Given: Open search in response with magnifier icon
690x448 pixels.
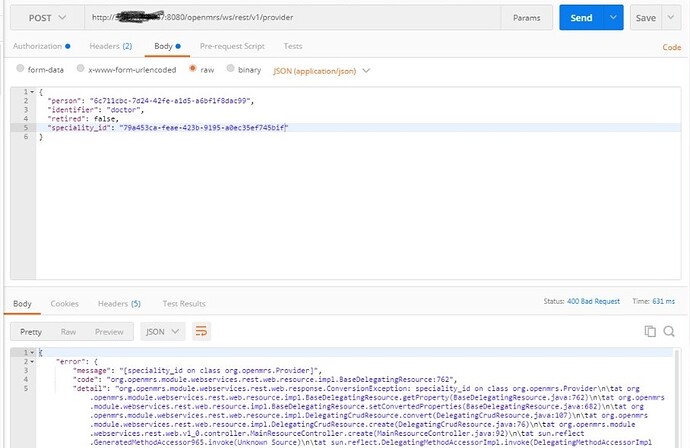Looking at the screenshot, I should [669, 331].
